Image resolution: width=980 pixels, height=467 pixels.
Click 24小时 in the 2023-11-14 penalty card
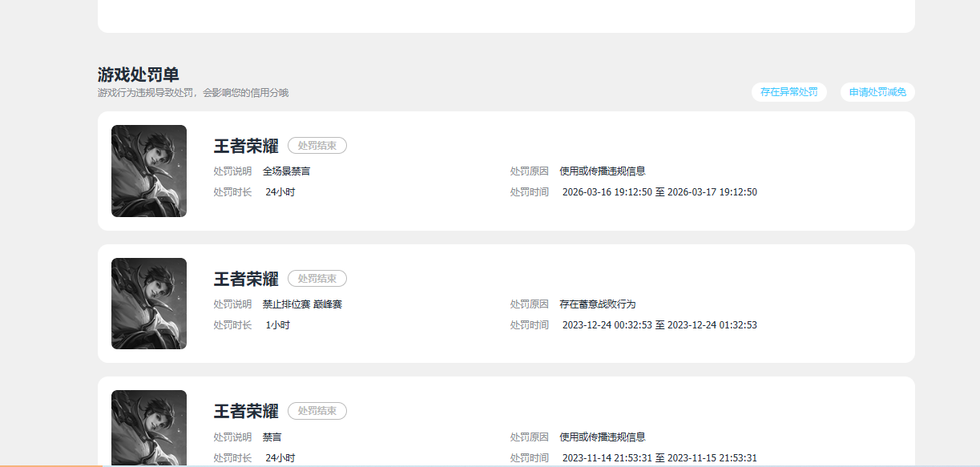tap(280, 458)
